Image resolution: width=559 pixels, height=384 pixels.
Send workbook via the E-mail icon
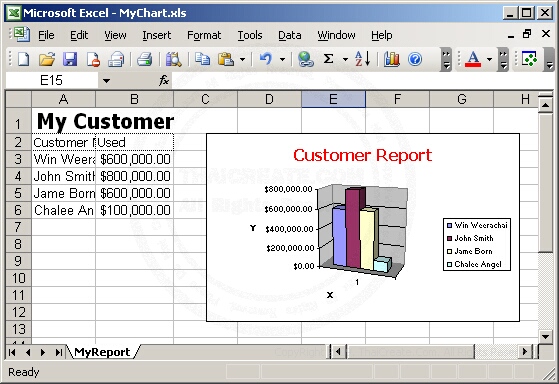[116, 59]
